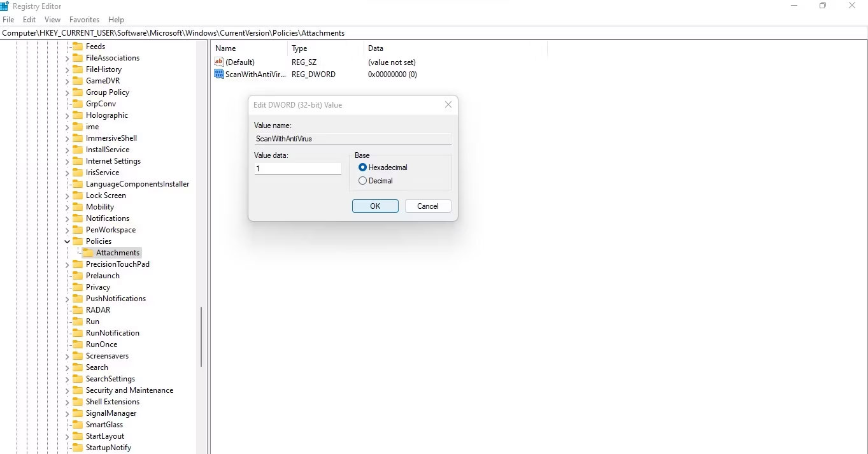The image size is (868, 454).
Task: Select the Hexadecimal base option
Action: coord(362,167)
